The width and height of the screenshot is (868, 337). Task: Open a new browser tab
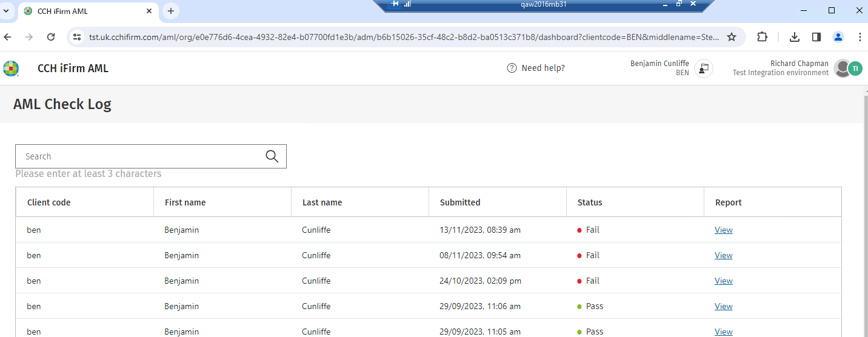(x=171, y=11)
